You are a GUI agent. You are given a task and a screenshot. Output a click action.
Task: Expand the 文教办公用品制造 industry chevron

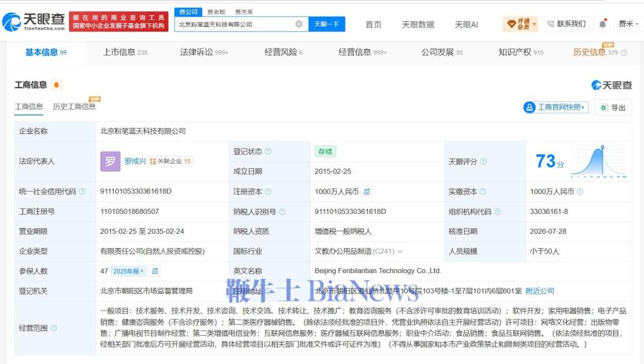[x=400, y=251]
